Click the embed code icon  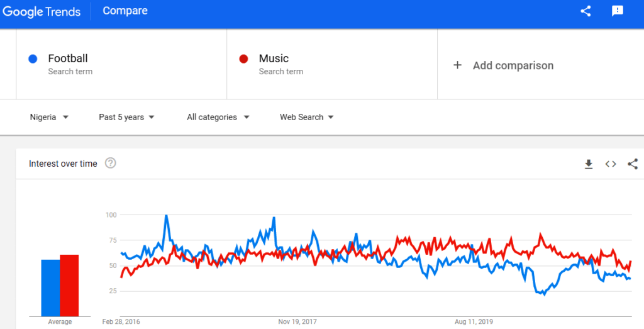pos(611,164)
